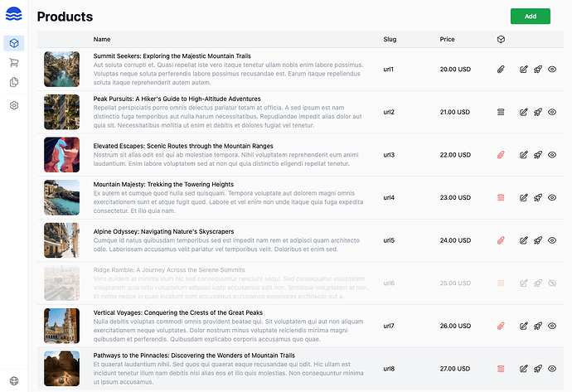Viewport: 572px width, 392px height.
Task: Open the documents/copy icon in sidebar
Action: [14, 82]
